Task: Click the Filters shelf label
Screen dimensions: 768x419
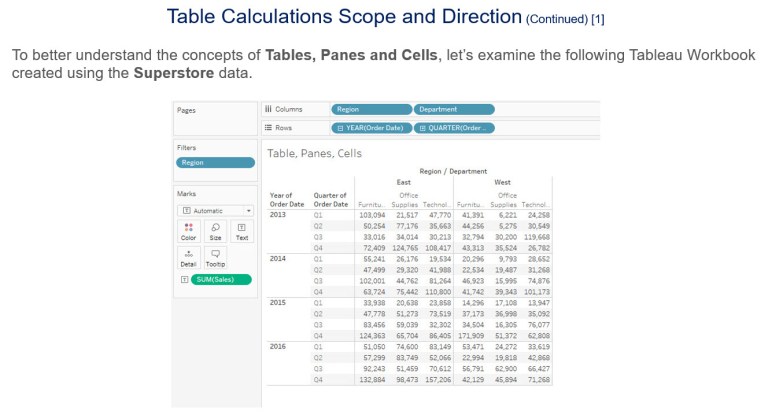Action: pos(186,148)
